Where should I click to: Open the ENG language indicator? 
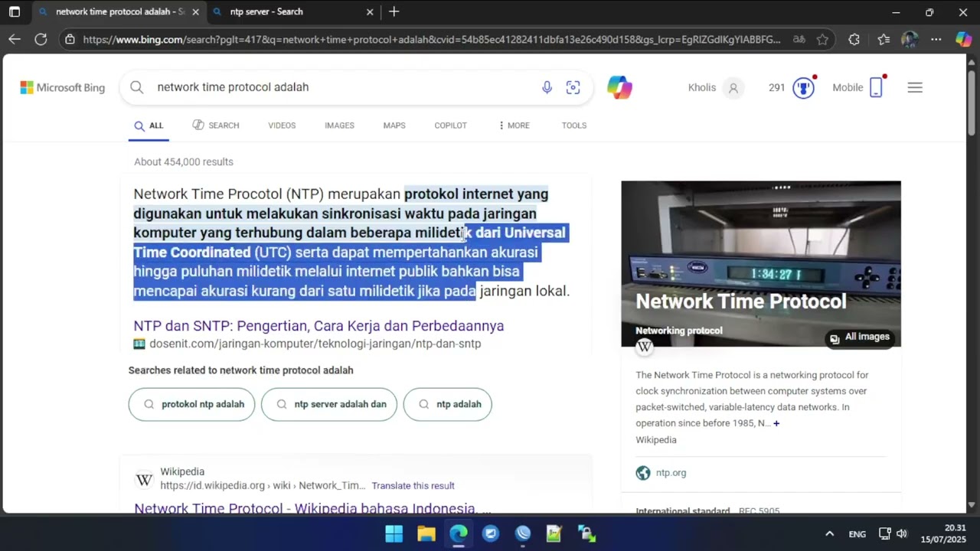[x=857, y=534]
